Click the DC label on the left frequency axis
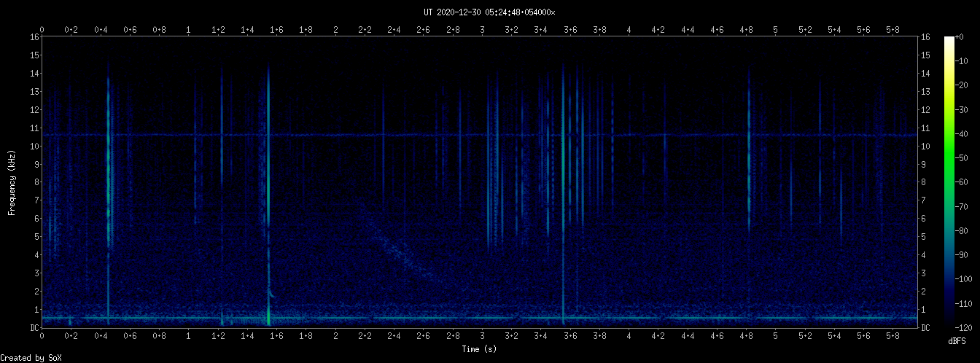Image resolution: width=980 pixels, height=363 pixels. point(34,328)
